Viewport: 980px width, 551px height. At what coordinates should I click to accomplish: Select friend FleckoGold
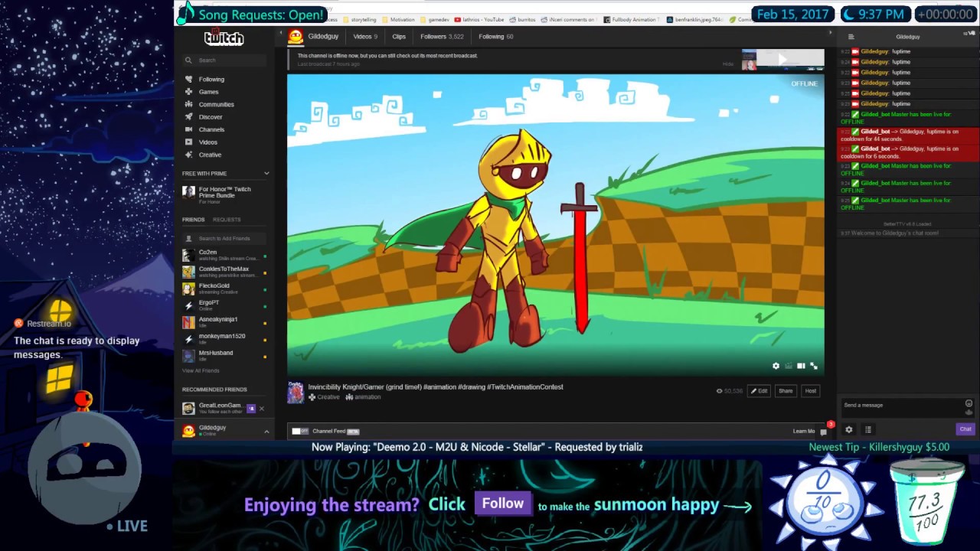224,289
